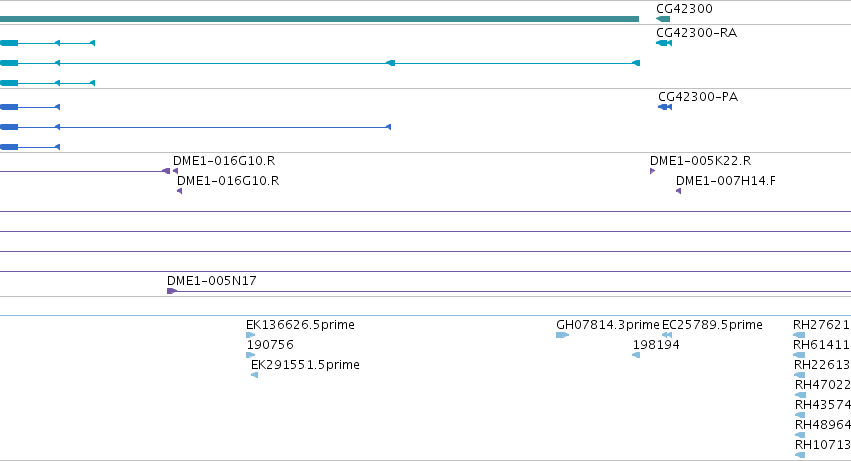This screenshot has width=851, height=461.
Task: Open the EK136626.5prime EST feature
Action: tap(250, 335)
